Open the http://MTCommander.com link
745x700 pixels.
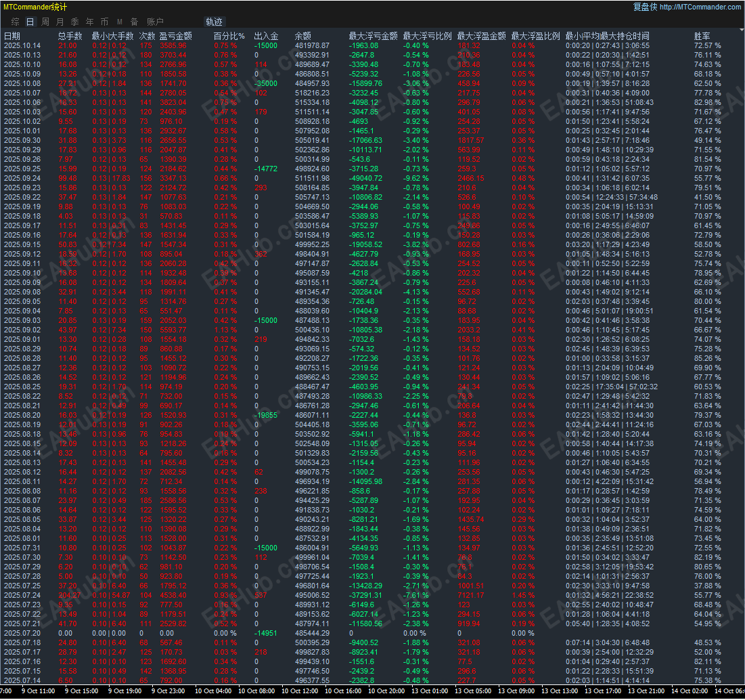pyautogui.click(x=700, y=7)
